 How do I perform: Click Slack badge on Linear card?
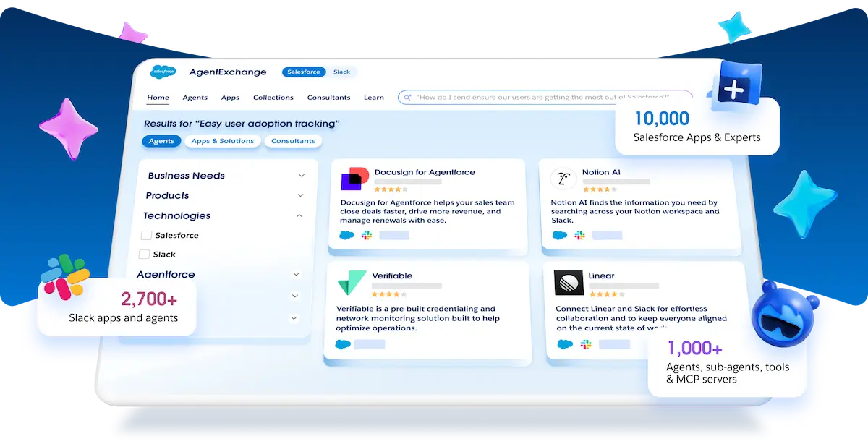[586, 344]
